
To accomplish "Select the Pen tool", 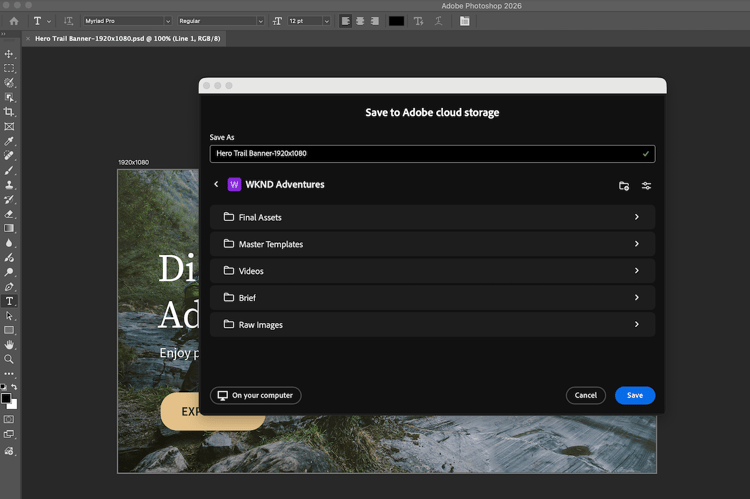I will pos(9,287).
